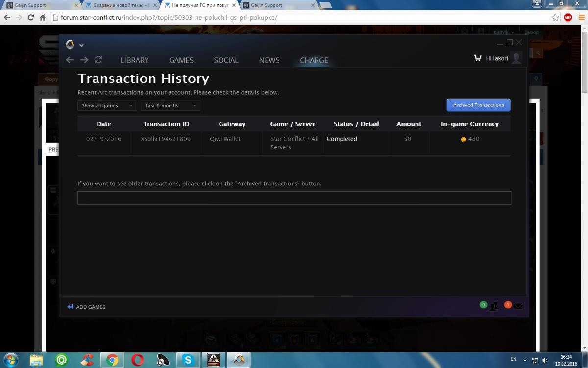Click the Archived Transactions button
The width and height of the screenshot is (588, 368).
[478, 105]
